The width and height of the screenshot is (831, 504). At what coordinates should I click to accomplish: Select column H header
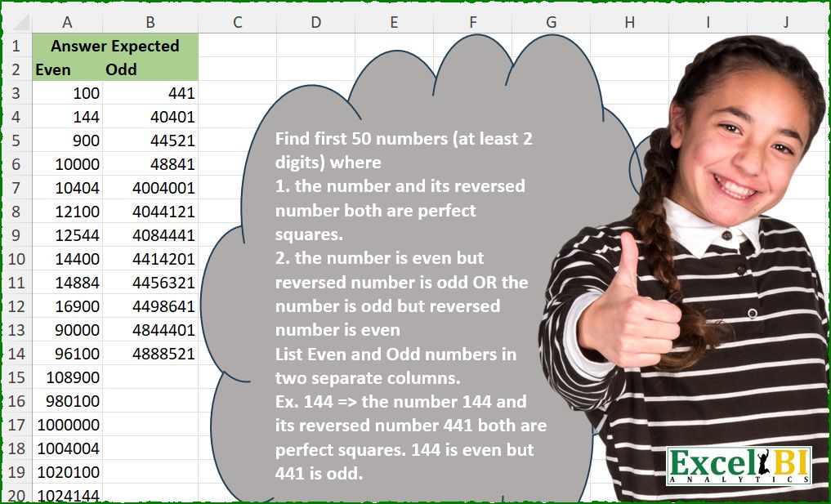coord(630,22)
